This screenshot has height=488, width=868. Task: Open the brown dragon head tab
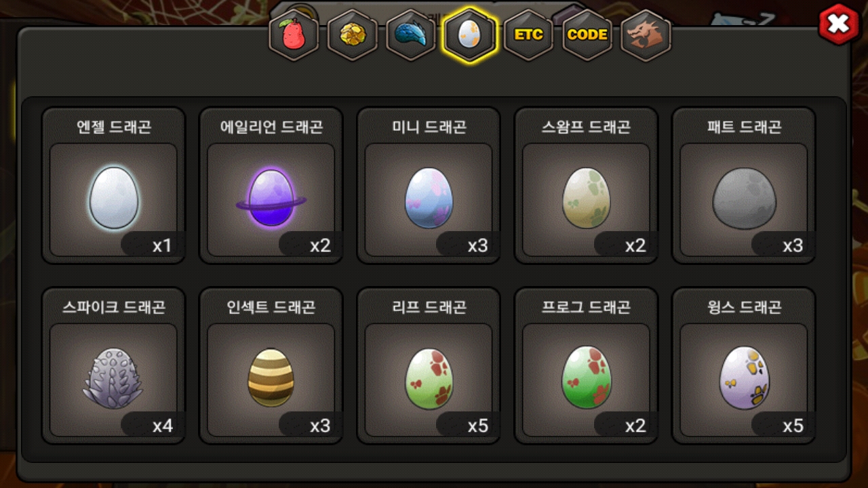pyautogui.click(x=646, y=35)
